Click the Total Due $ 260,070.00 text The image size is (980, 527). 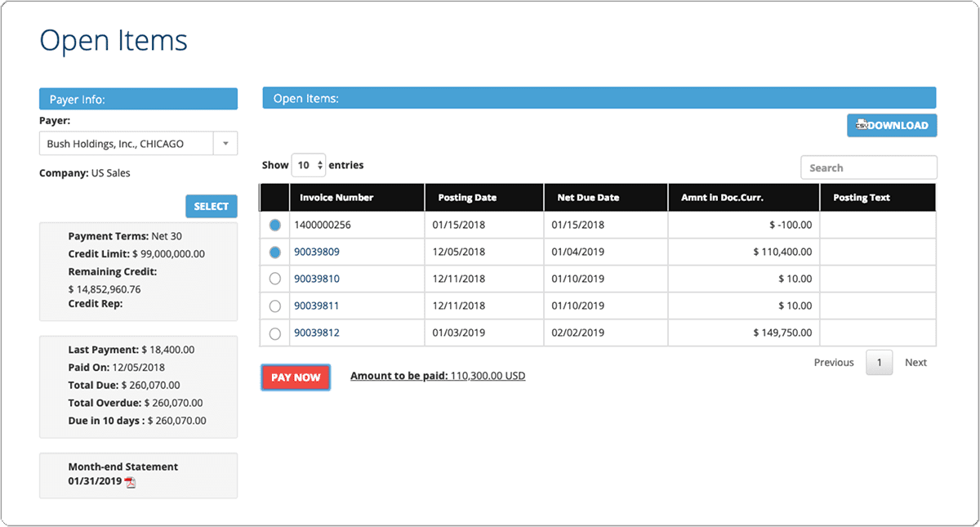124,385
